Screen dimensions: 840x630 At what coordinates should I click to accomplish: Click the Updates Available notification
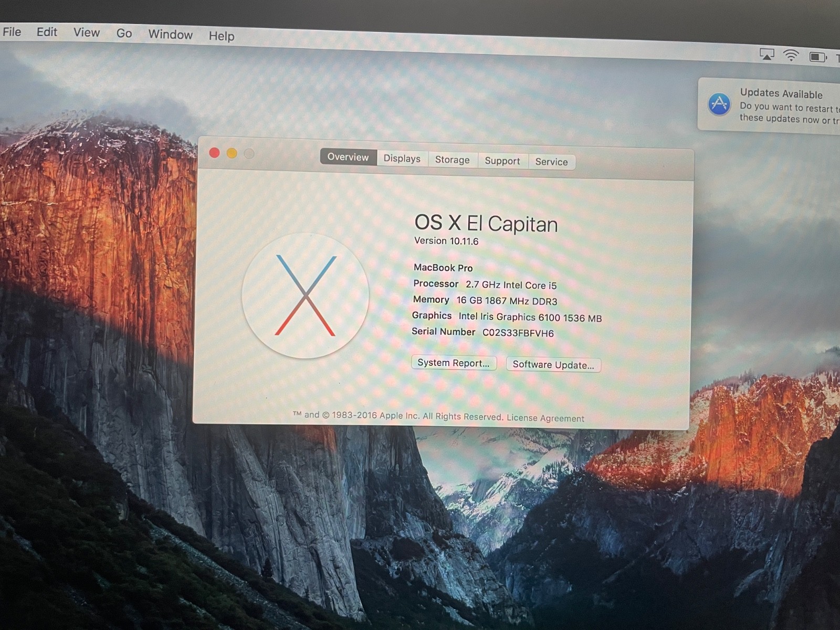[x=770, y=106]
